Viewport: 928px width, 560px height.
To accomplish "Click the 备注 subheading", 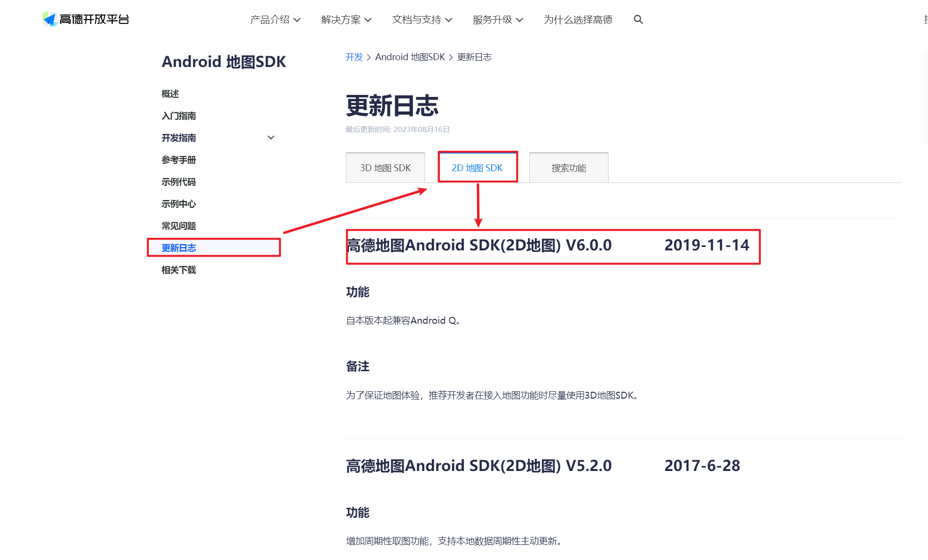I will [x=358, y=366].
